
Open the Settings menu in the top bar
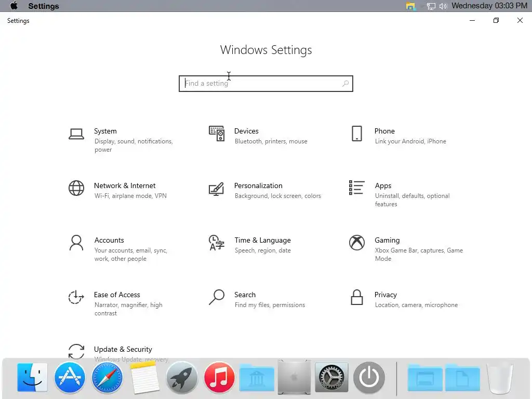(44, 6)
